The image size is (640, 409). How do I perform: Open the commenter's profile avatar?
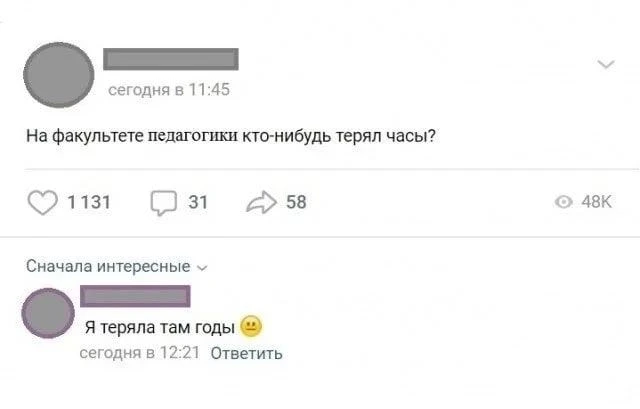coord(47,315)
